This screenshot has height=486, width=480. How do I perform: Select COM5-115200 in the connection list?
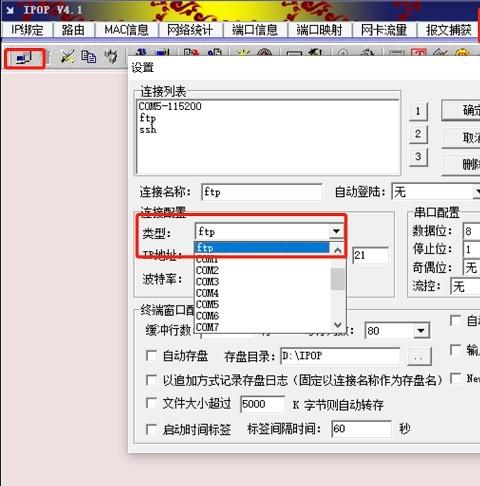pyautogui.click(x=170, y=106)
